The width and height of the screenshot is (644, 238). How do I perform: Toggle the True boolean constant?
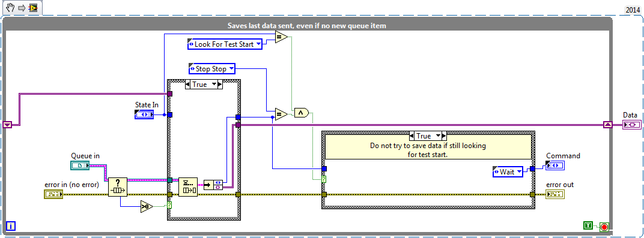[589, 225]
